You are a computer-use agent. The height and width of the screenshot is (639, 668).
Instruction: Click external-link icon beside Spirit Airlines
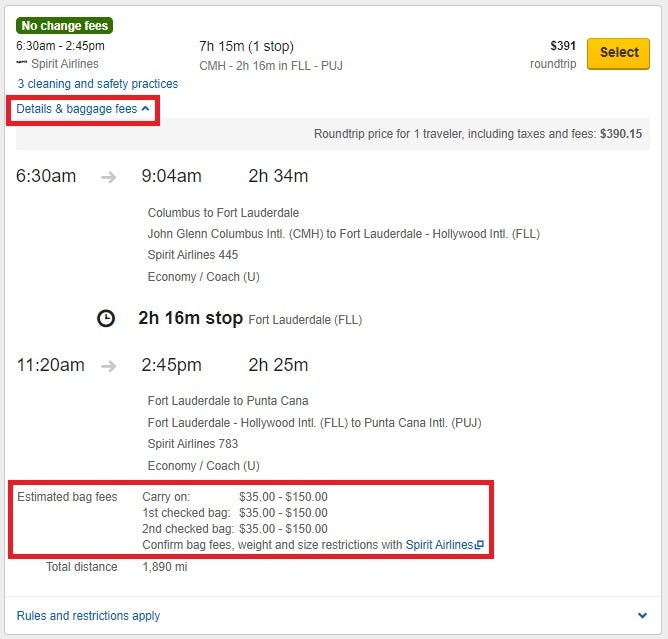479,544
